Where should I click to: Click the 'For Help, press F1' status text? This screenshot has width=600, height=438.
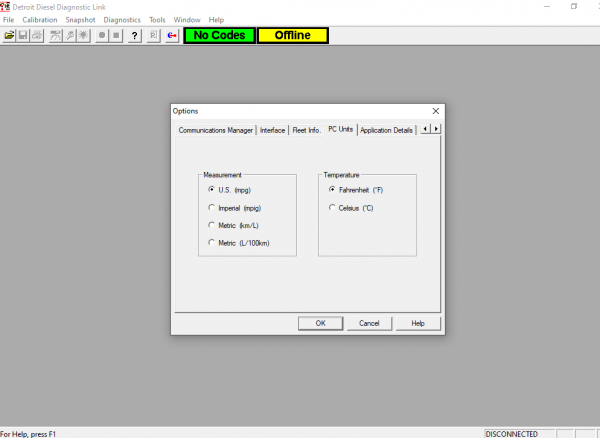[x=28, y=434]
